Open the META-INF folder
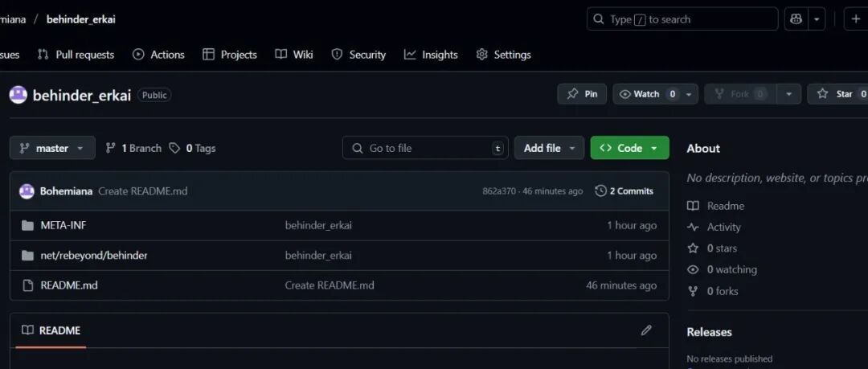The height and width of the screenshot is (369, 868). tap(63, 225)
